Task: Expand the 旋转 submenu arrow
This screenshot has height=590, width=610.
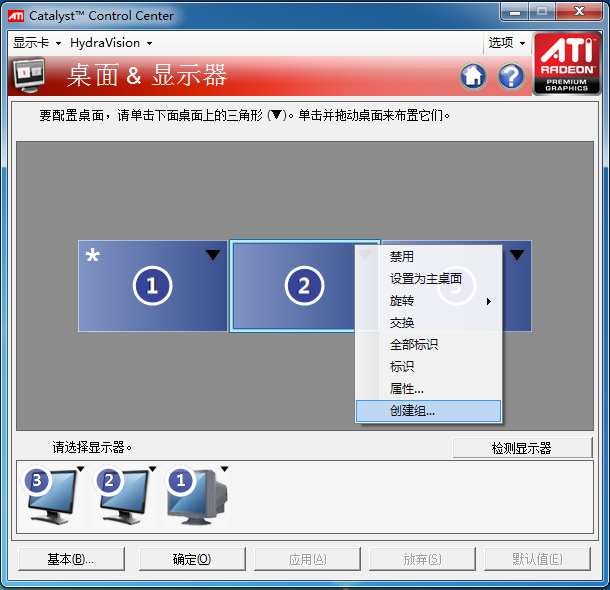Action: (489, 301)
